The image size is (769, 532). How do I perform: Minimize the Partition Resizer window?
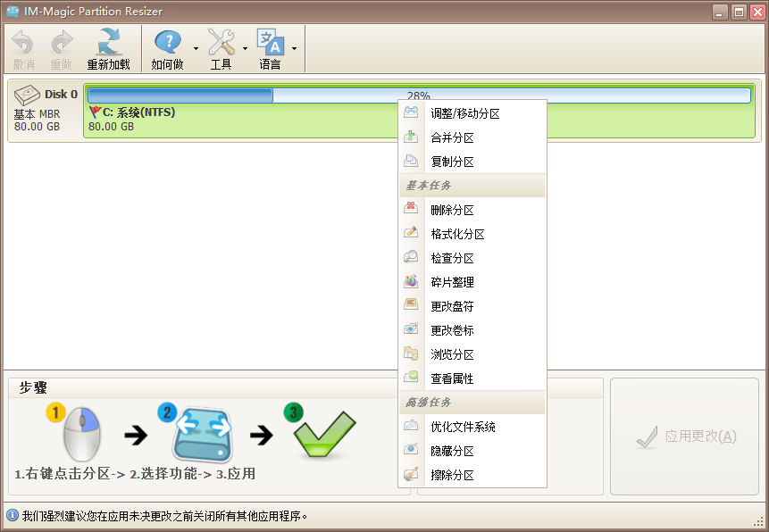[x=720, y=12]
